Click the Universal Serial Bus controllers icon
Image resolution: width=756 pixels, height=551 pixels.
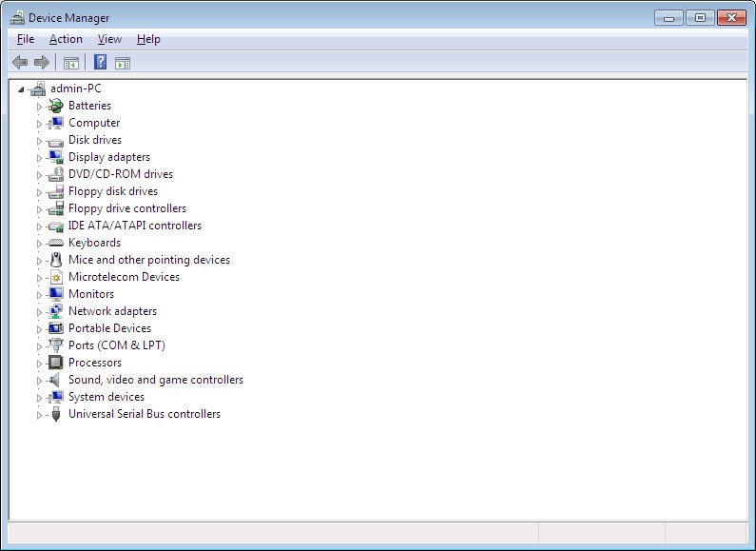pos(56,414)
